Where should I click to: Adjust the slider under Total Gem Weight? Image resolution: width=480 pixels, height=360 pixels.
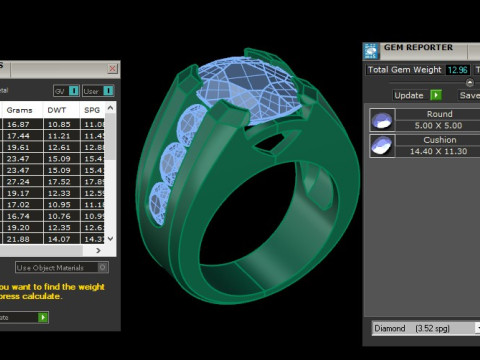(470, 82)
